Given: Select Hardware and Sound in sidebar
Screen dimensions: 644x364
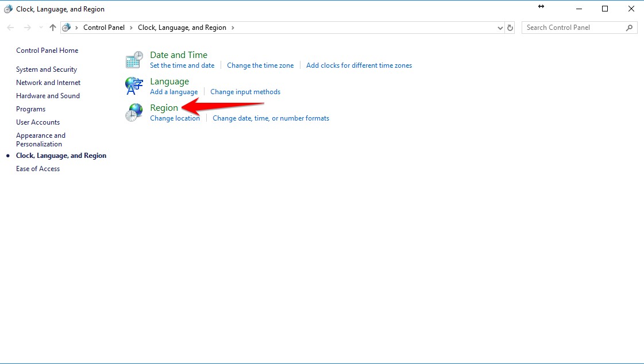Looking at the screenshot, I should [48, 96].
